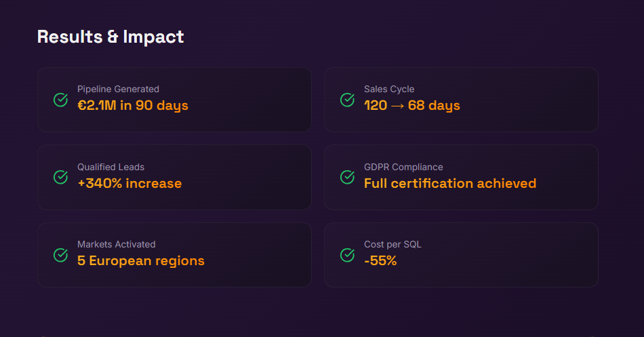Select the 120 → 68 days figure
This screenshot has width=644, height=337.
click(x=412, y=106)
